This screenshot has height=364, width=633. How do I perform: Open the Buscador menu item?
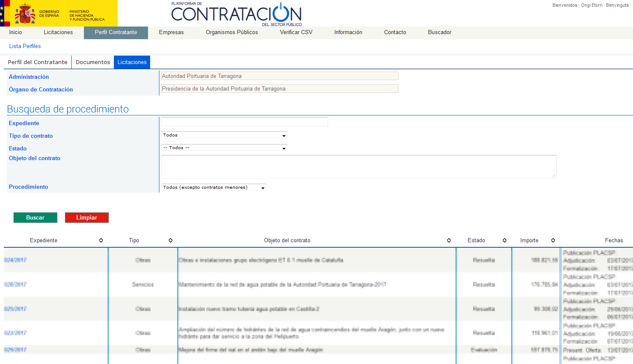tap(440, 32)
